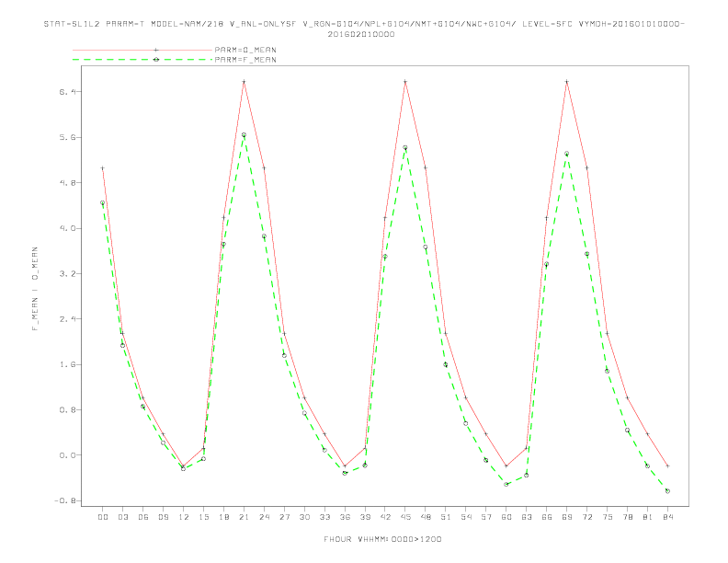Click x-axis tick label 63
Image resolution: width=728 pixels, height=563 pixels.
[x=527, y=517]
